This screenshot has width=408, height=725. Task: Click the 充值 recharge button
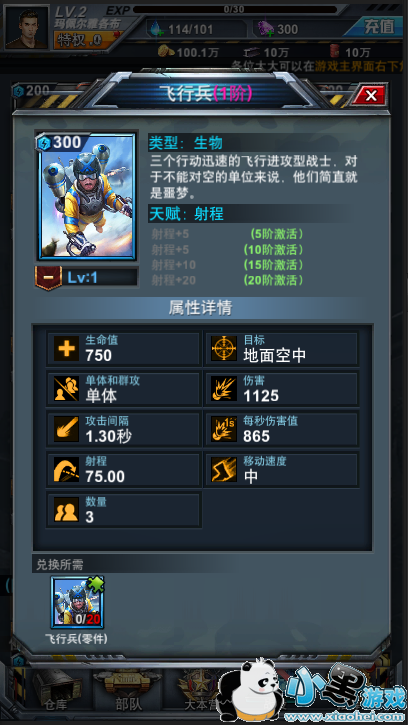378,26
